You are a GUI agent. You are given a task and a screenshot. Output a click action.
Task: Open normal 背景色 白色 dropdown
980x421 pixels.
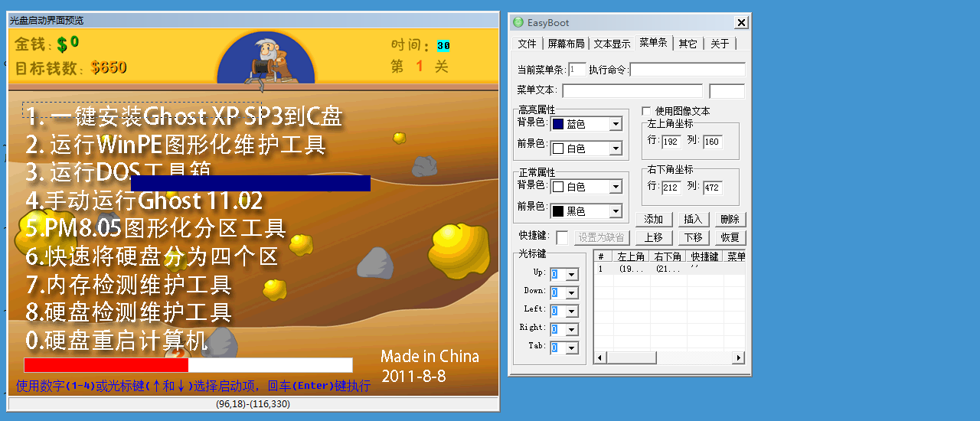coord(616,187)
